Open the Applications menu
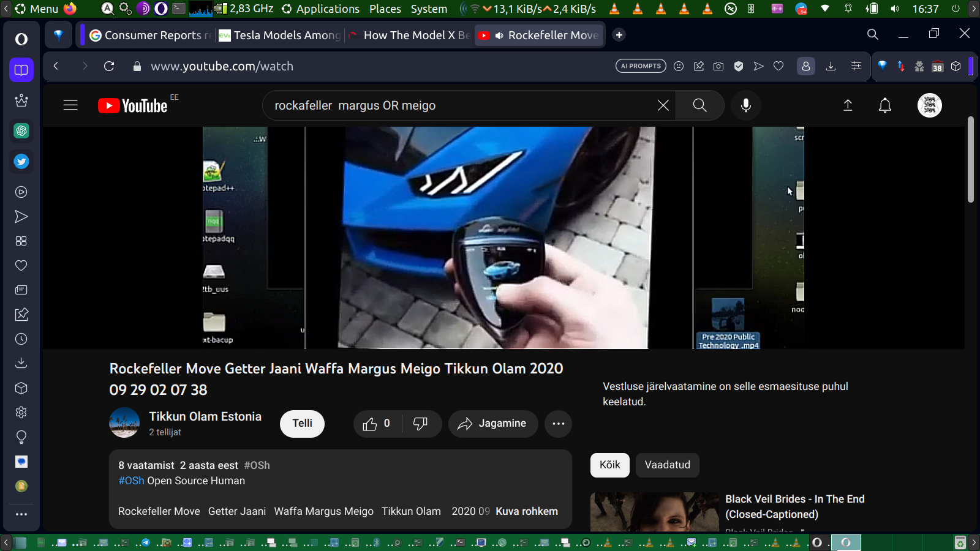The width and height of the screenshot is (980, 551). click(327, 9)
